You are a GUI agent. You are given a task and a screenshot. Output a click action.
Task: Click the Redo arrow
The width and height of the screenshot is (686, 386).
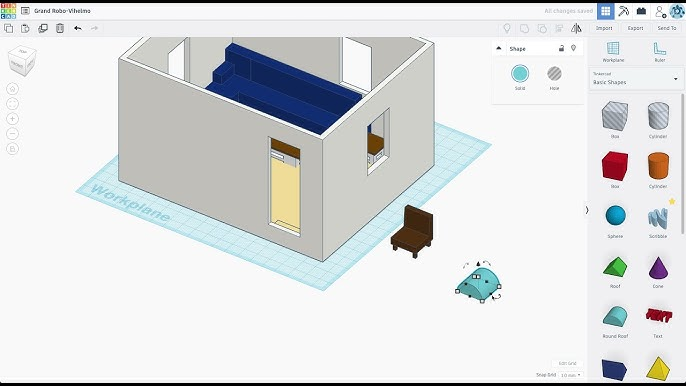coord(94,28)
